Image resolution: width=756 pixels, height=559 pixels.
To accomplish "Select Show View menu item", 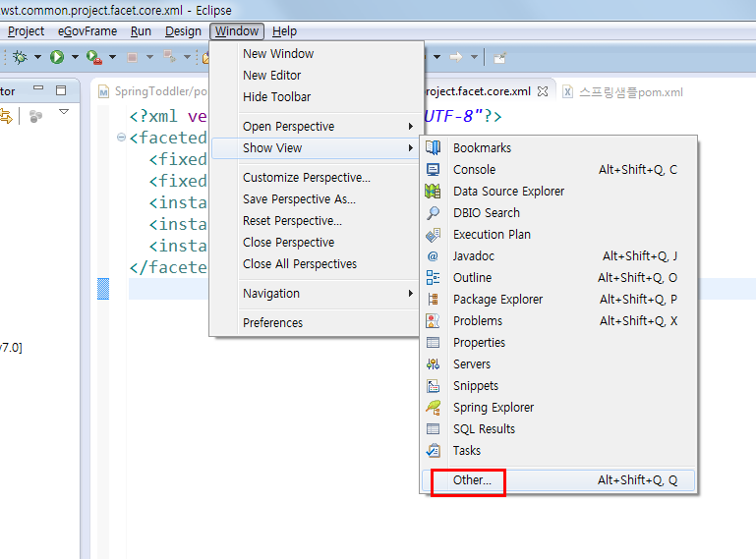I will pos(317,148).
